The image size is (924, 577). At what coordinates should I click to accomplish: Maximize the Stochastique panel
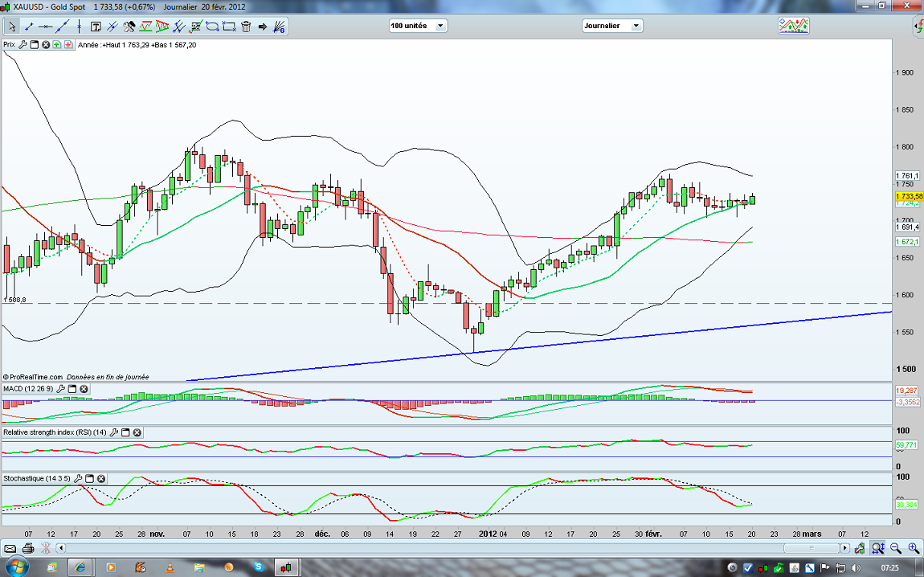tap(90, 478)
